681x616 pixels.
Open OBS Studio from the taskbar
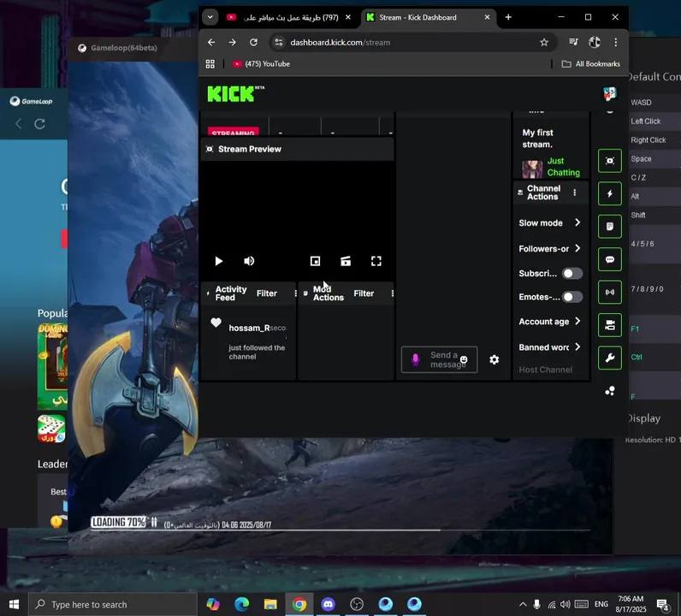(x=357, y=604)
